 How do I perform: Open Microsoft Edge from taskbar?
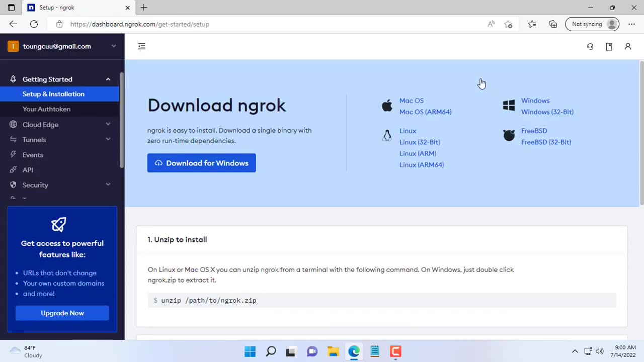coord(354,351)
